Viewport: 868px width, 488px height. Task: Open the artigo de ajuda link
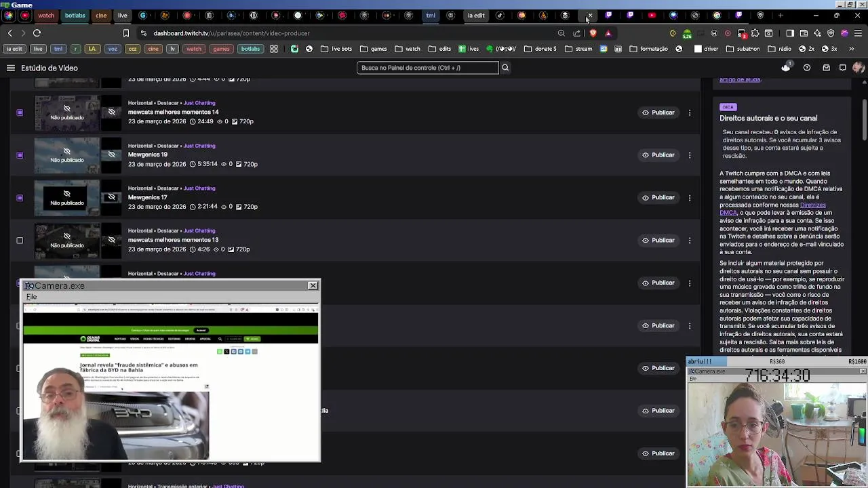click(x=740, y=79)
